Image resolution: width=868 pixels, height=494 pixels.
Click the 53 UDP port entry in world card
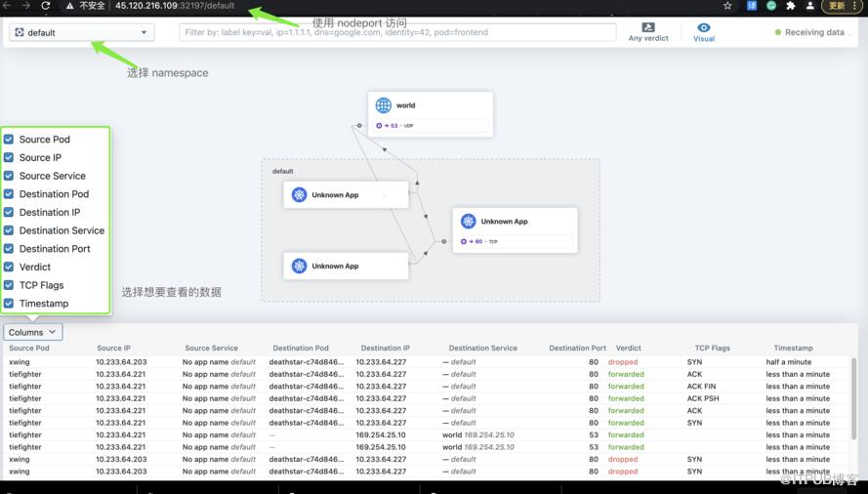431,126
